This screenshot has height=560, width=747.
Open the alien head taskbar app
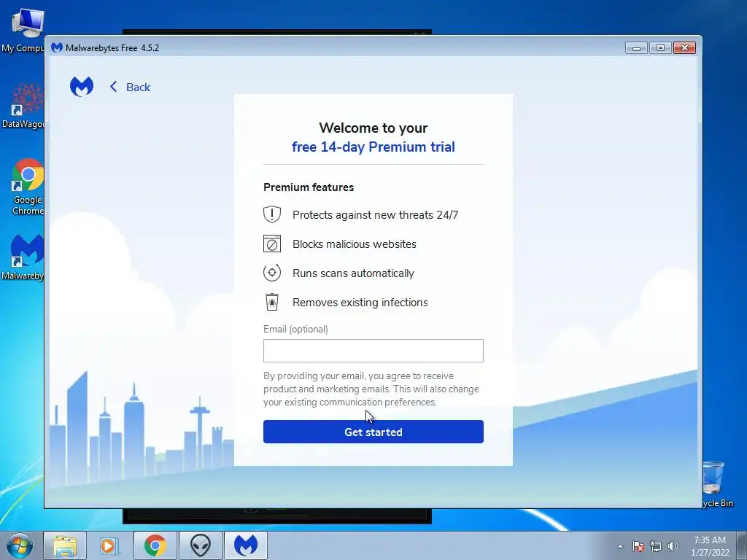[201, 545]
